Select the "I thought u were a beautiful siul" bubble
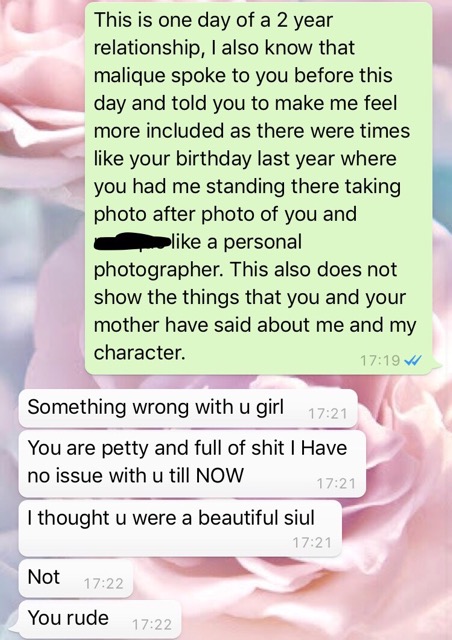Image resolution: width=452 pixels, height=640 pixels. tap(180, 529)
